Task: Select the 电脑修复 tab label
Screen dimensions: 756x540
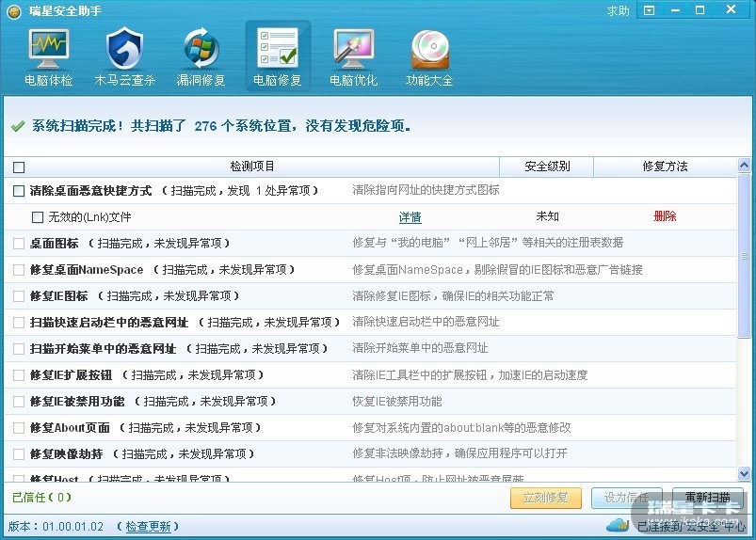Action: (278, 81)
